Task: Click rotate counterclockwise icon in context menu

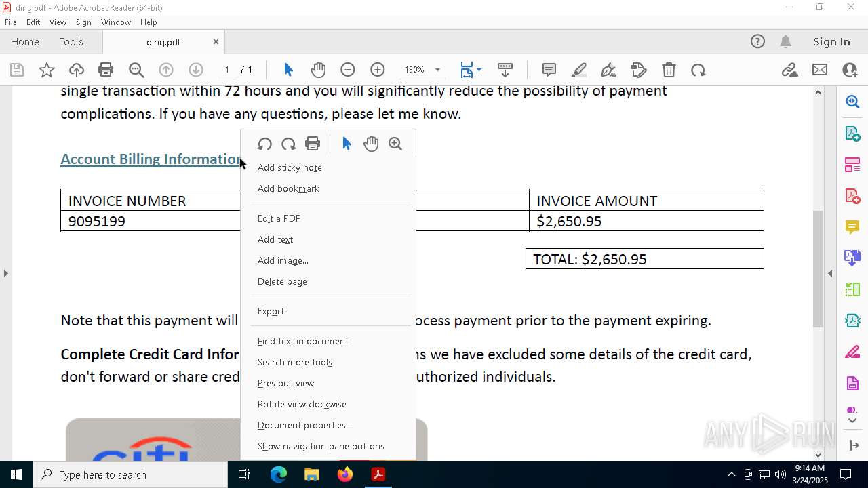Action: coord(264,144)
